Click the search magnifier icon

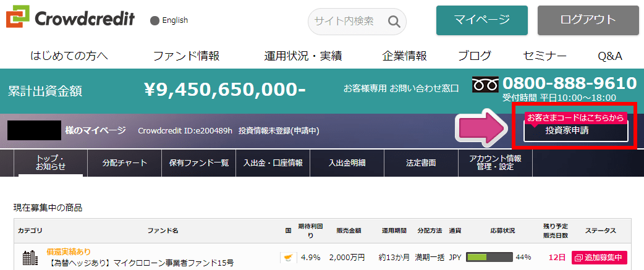coord(394,22)
